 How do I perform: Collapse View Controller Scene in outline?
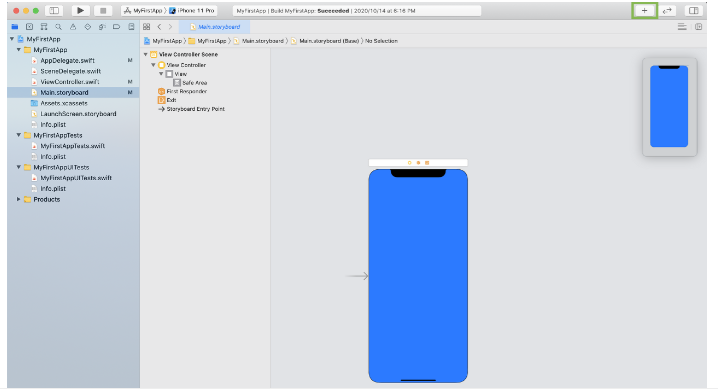tap(146, 54)
